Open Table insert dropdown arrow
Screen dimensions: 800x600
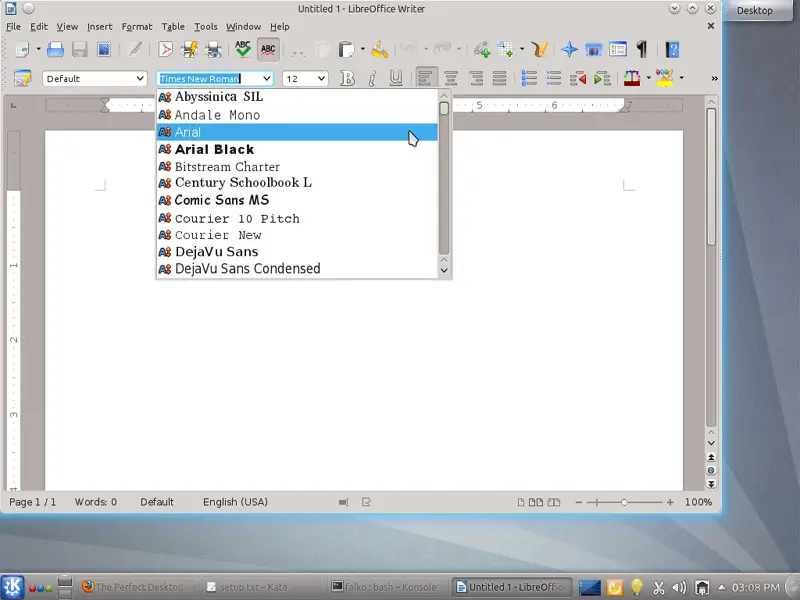(x=522, y=49)
